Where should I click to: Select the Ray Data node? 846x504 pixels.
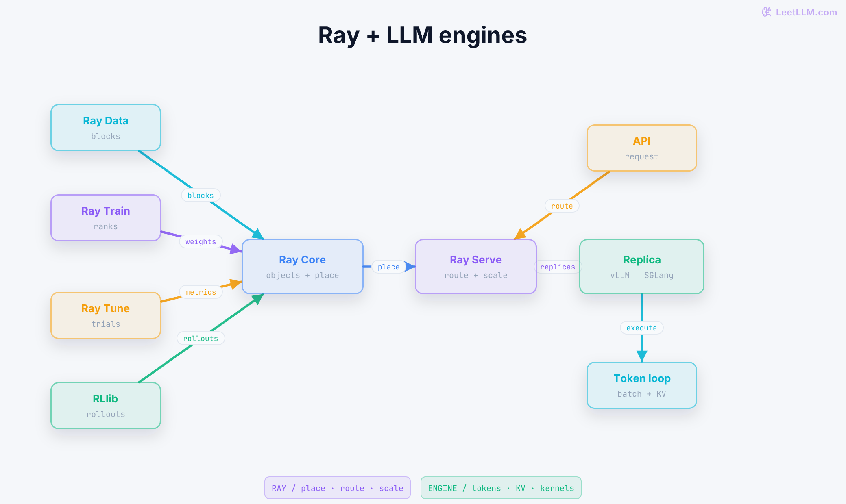(x=106, y=128)
